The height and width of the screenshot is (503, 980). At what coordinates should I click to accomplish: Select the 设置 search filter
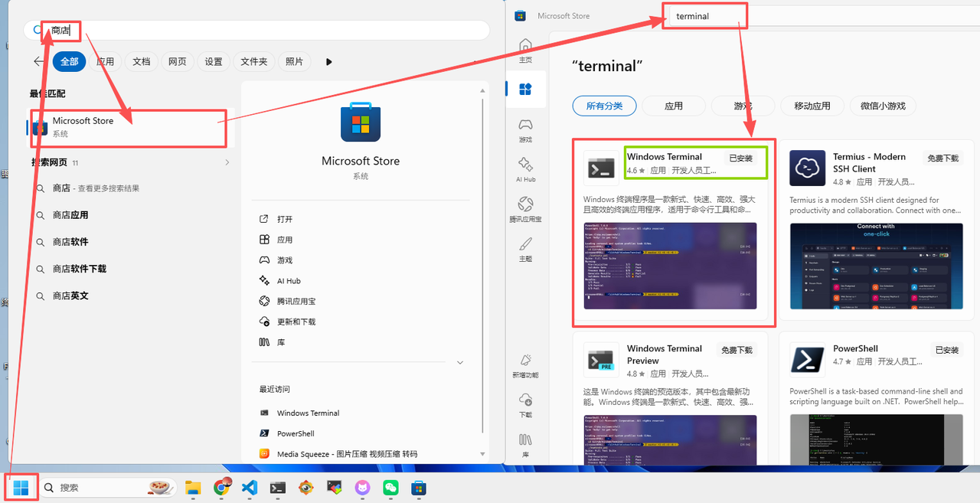[x=214, y=61]
